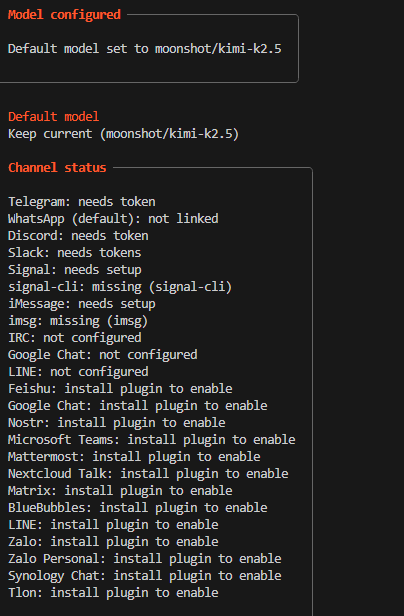Click the 'Nextcloud Talk: install plugin' line
Image resolution: width=404 pixels, height=616 pixels.
point(148,474)
